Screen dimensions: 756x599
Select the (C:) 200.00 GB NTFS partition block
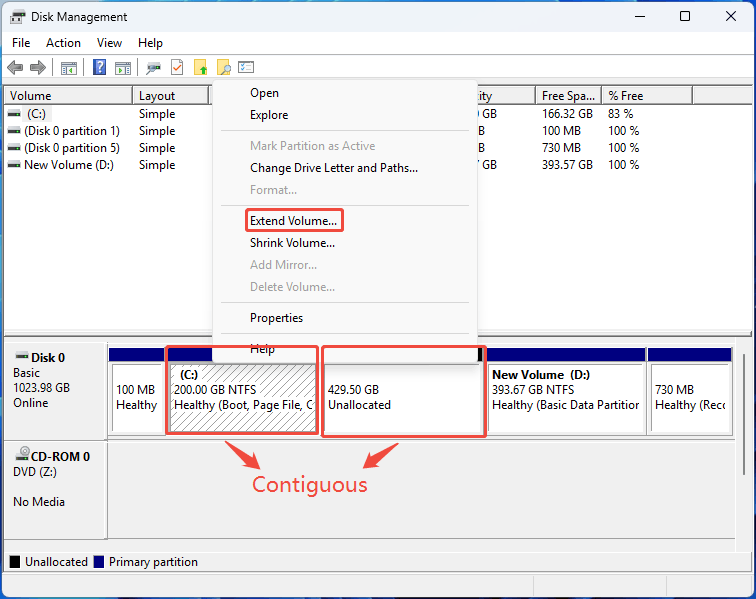click(243, 397)
